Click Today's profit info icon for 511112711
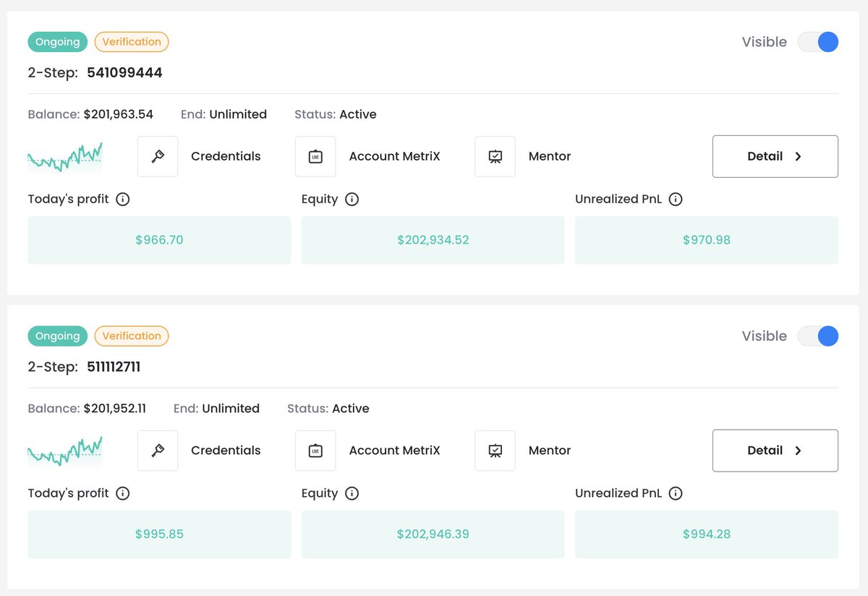This screenshot has width=868, height=596. pos(123,493)
